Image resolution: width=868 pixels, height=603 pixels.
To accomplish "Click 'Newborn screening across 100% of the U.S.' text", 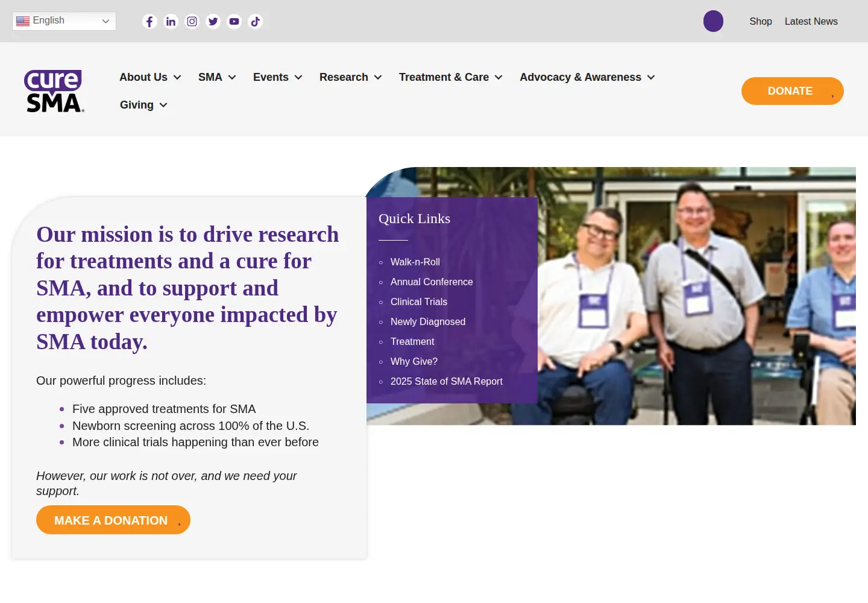I will (x=191, y=426).
